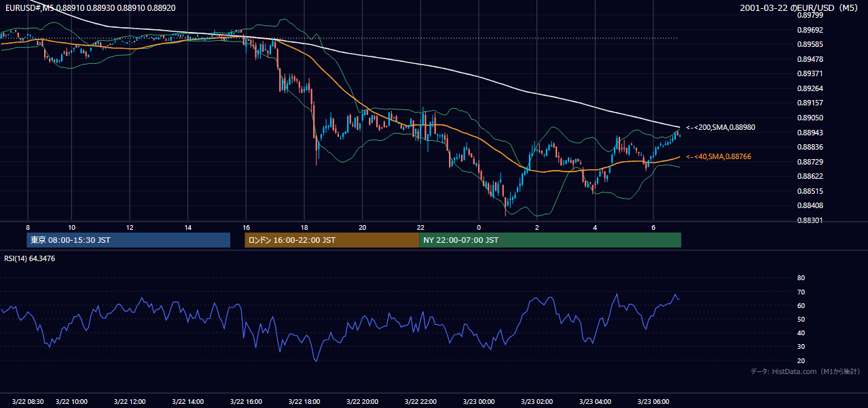868x408 pixels.
Task: Click the 3/23 00:00 bottom time label
Action: point(479,401)
